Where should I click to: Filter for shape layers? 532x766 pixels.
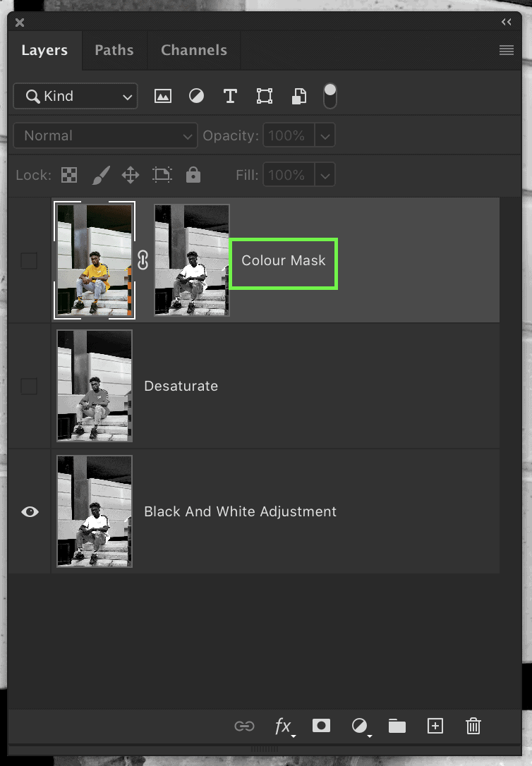coord(265,96)
